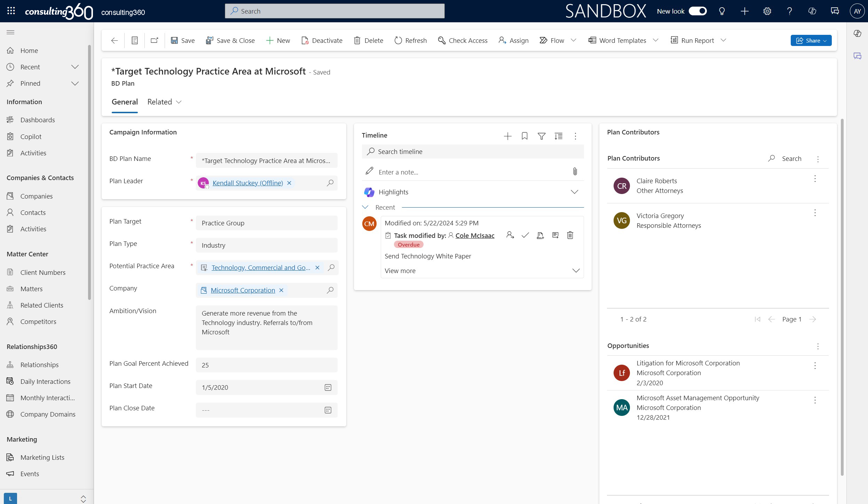Toggle the New look switch
Screen dimensions: 868x504
[x=697, y=11]
